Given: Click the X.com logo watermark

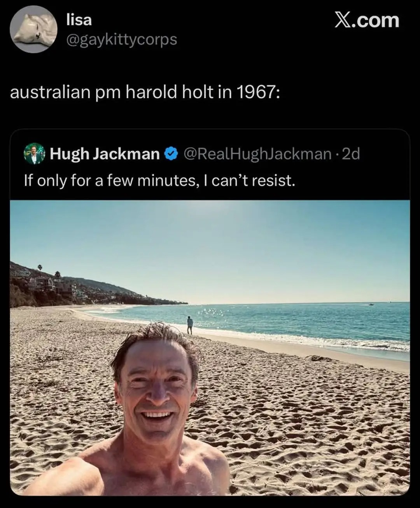Looking at the screenshot, I should click(x=367, y=21).
